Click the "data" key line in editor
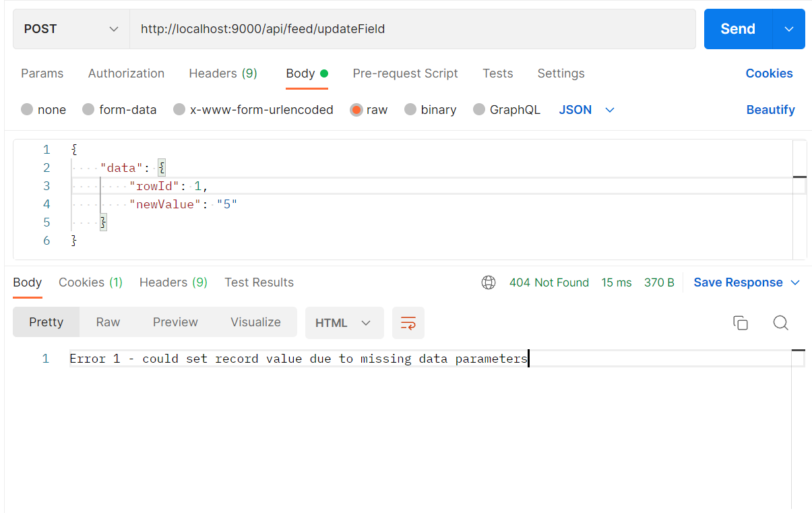812x513 pixels. pyautogui.click(x=133, y=168)
